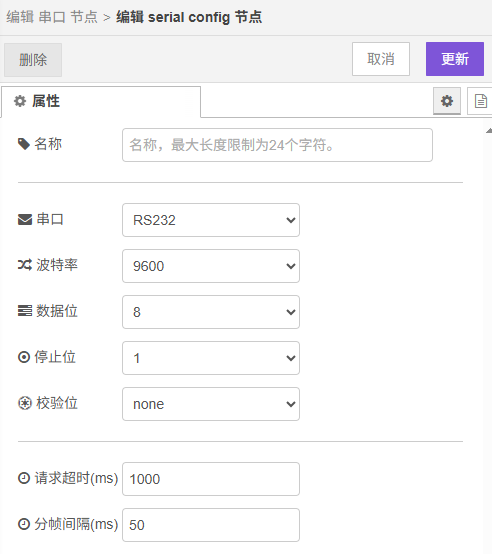Open the 校验位 none dropdown
The image size is (492, 554).
[x=211, y=404]
